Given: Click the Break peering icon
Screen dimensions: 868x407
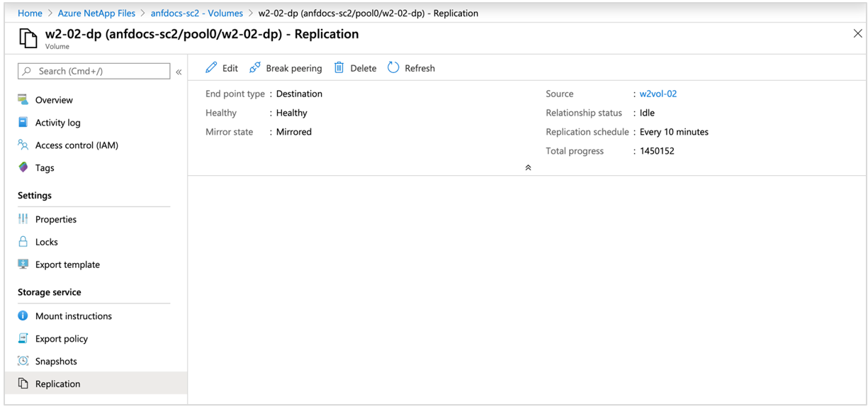Looking at the screenshot, I should pos(254,68).
